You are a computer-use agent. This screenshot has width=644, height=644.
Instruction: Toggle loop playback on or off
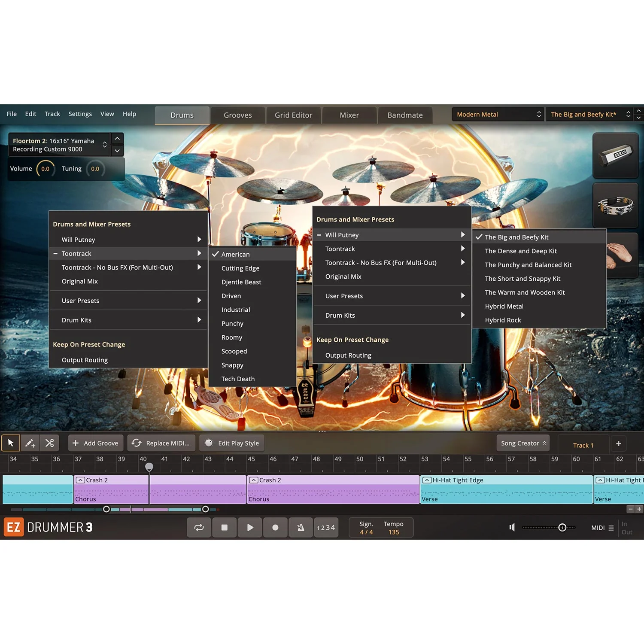pos(199,528)
